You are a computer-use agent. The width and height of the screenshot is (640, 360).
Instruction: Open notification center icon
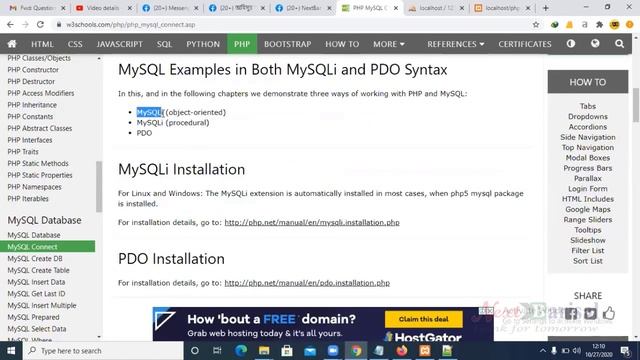pos(625,351)
